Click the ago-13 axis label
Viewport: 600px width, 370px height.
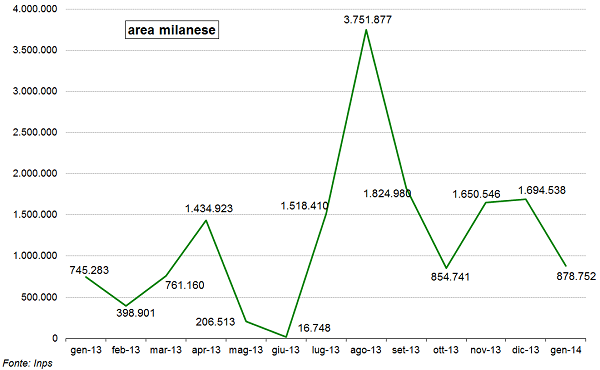(366, 350)
